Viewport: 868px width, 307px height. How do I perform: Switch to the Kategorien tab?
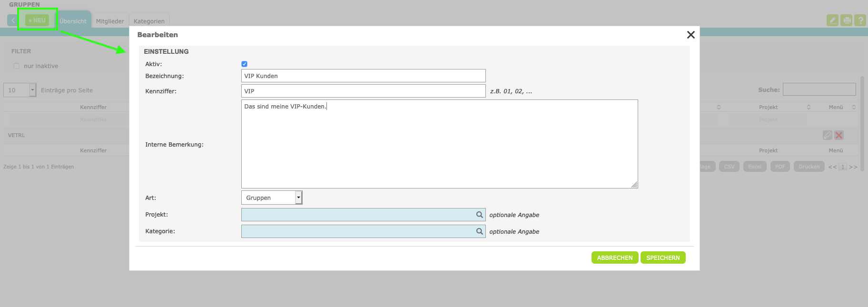[x=149, y=21]
